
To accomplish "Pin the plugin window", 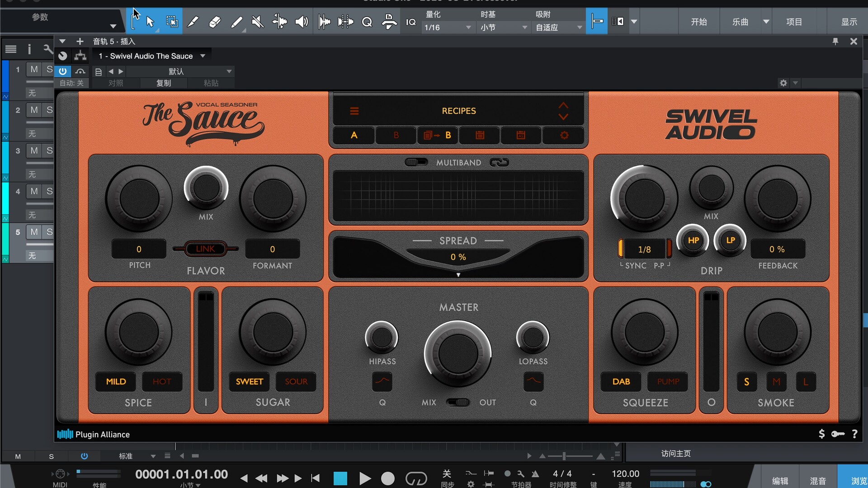I will [835, 42].
